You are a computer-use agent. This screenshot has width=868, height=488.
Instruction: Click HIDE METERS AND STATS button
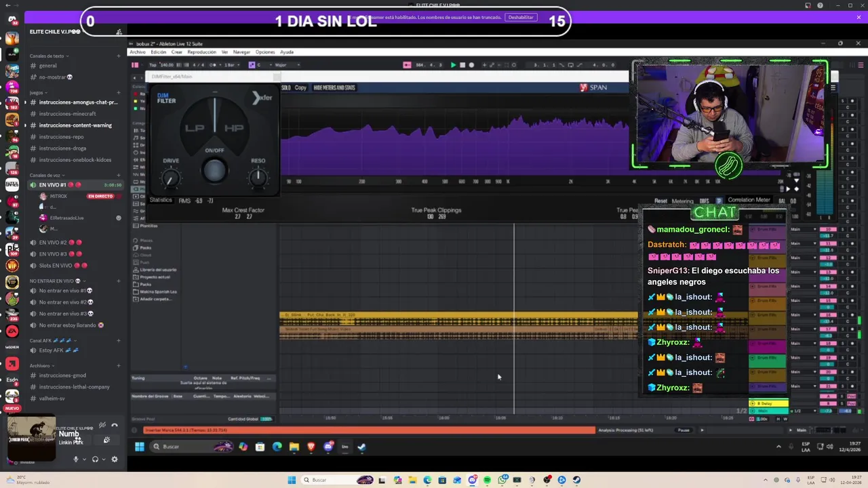pos(334,87)
